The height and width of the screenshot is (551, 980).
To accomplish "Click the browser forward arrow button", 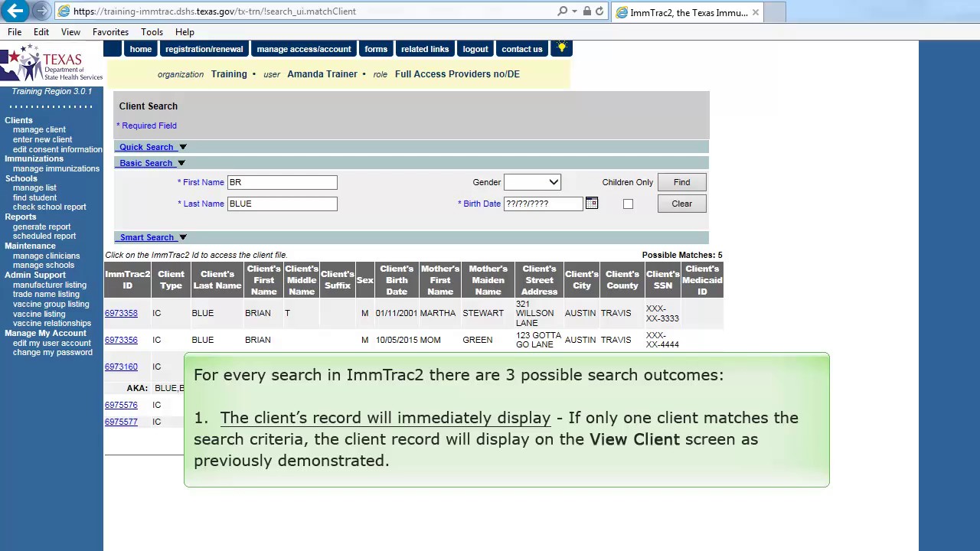I will (41, 11).
